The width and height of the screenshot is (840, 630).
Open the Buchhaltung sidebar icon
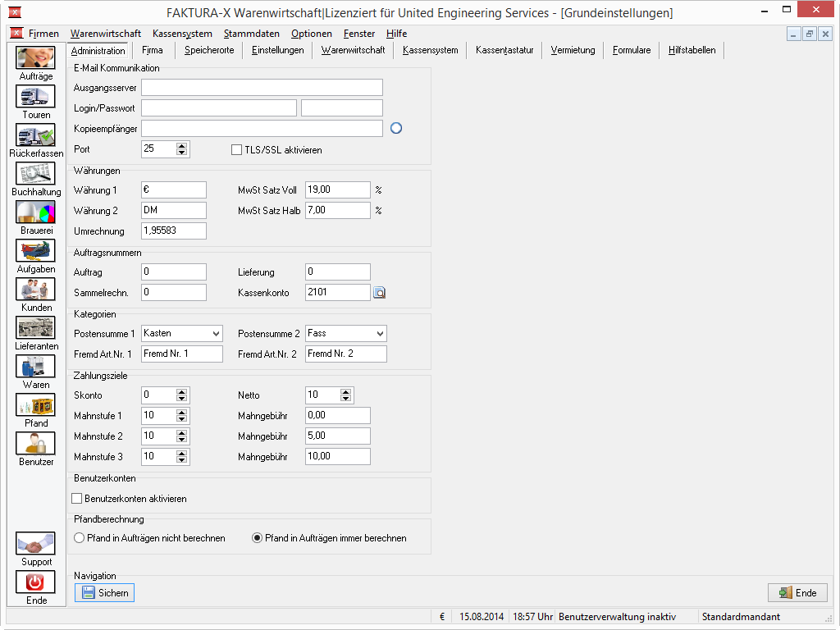(x=35, y=174)
